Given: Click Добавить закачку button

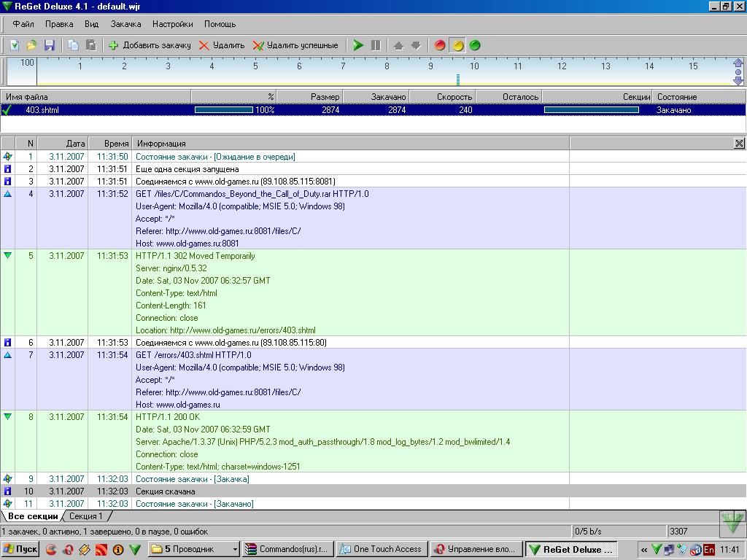Looking at the screenshot, I should (x=150, y=45).
